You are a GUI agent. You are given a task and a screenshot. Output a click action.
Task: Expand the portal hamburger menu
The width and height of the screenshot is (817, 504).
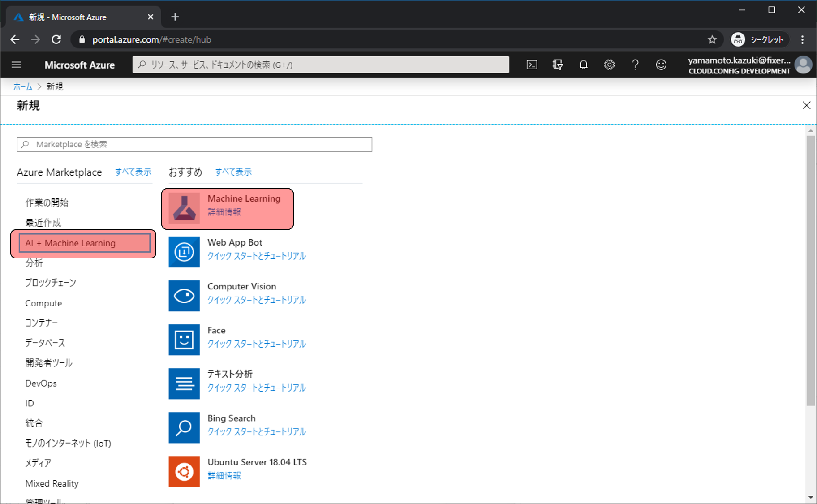coord(16,65)
